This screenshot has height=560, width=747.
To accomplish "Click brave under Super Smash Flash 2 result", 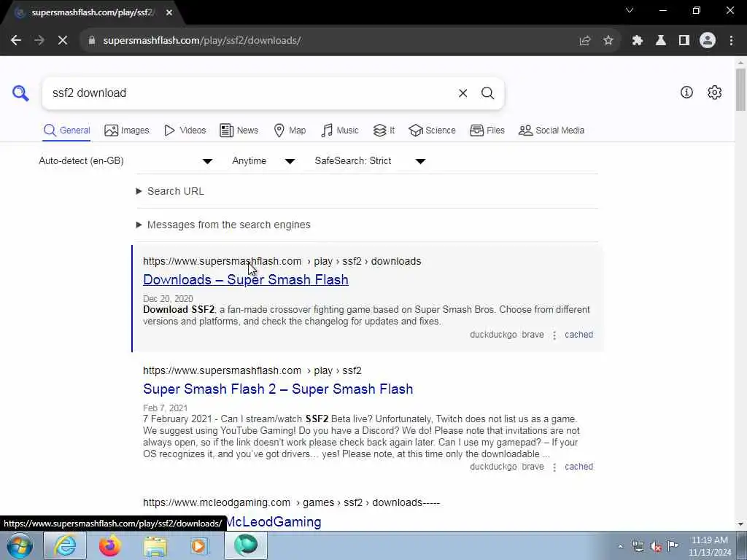I will pyautogui.click(x=533, y=467).
